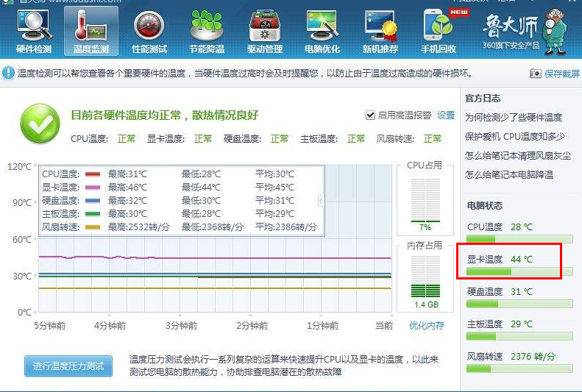Screen dimensions: 582x392
Task: Start the 进行温度压力测试 stress test
Action: (x=68, y=366)
